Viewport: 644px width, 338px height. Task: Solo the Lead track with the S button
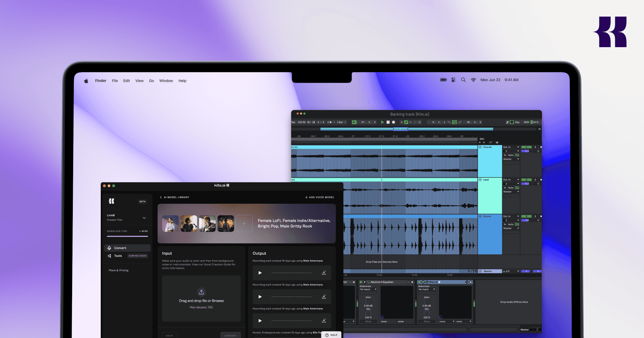[535, 180]
